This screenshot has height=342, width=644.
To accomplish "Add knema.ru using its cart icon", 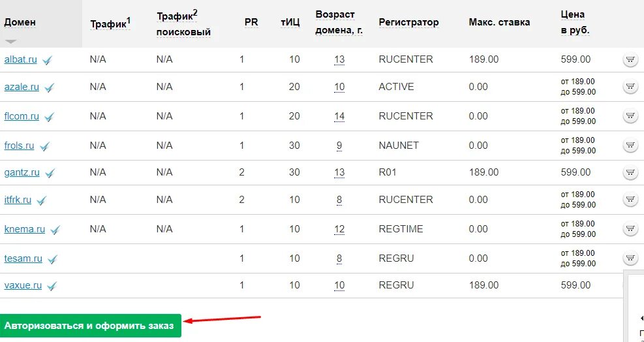I will (630, 228).
